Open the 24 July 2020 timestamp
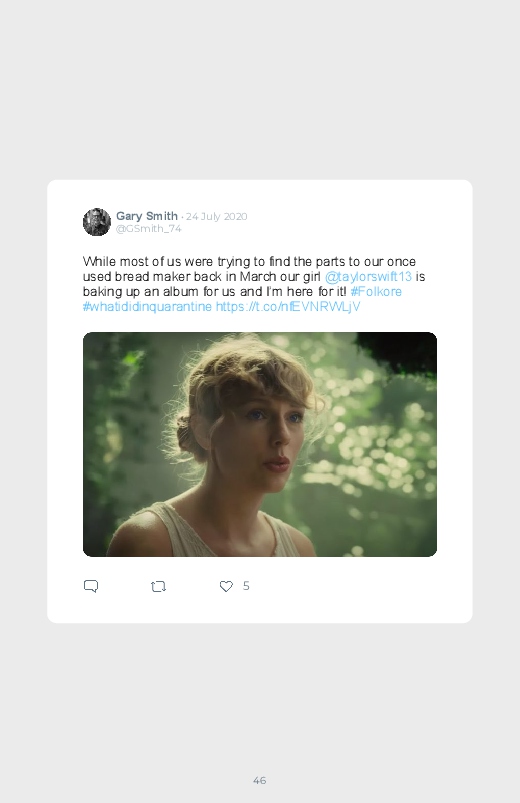The height and width of the screenshot is (803, 520). 217,216
